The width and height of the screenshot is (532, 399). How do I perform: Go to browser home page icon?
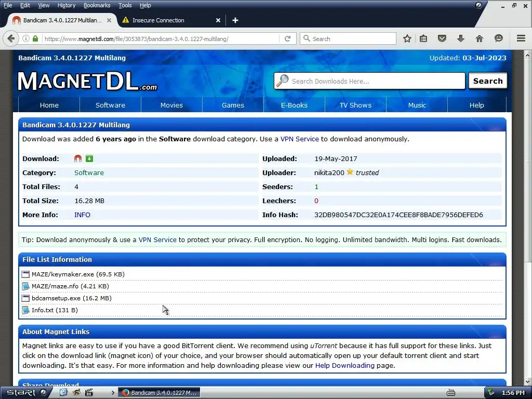pos(479,38)
